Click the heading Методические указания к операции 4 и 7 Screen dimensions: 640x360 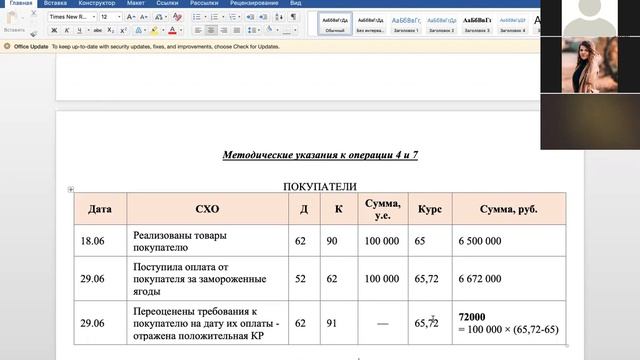tap(320, 155)
